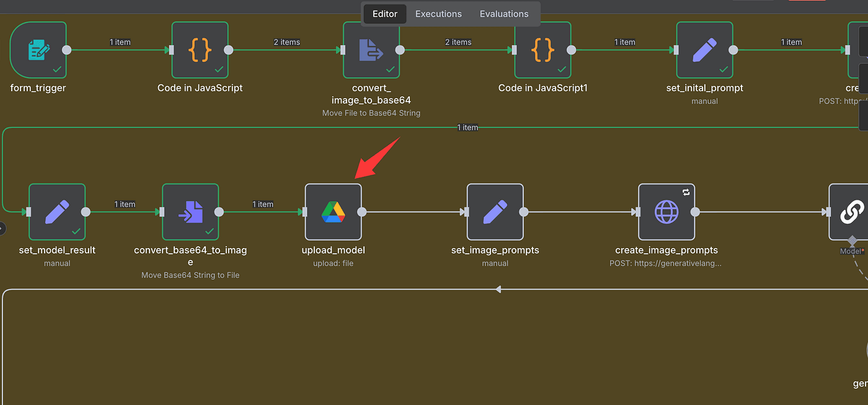
Task: Switch to the Evaluations tab
Action: click(504, 14)
